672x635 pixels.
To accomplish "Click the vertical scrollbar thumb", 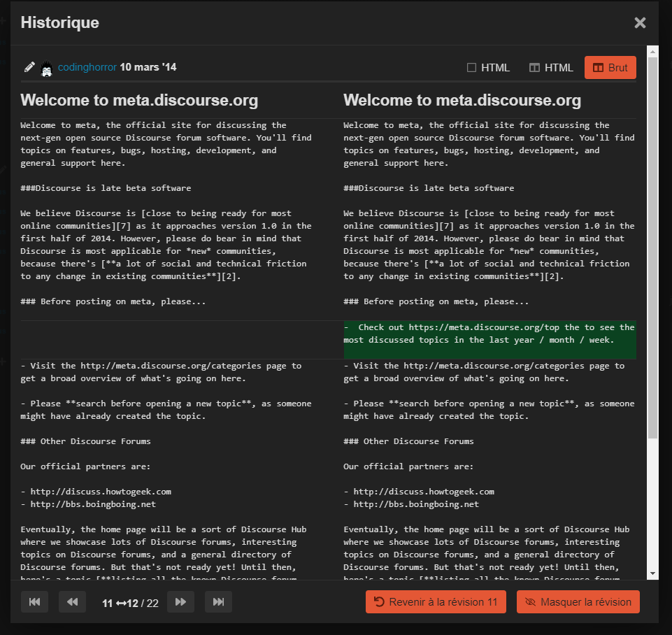I will [652, 248].
